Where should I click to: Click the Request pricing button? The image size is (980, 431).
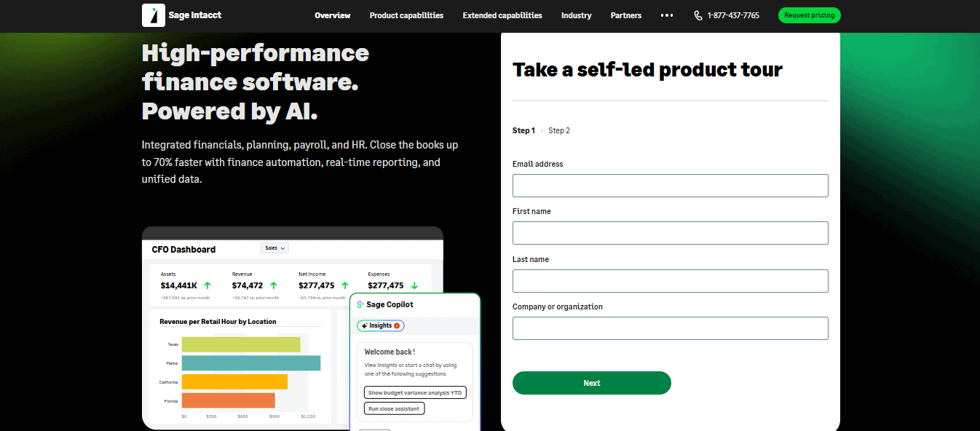click(x=809, y=15)
